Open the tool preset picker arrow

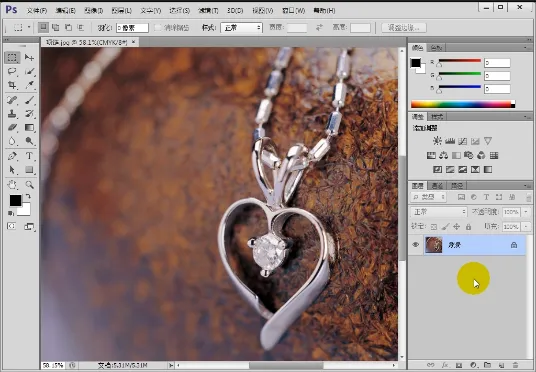(x=29, y=27)
